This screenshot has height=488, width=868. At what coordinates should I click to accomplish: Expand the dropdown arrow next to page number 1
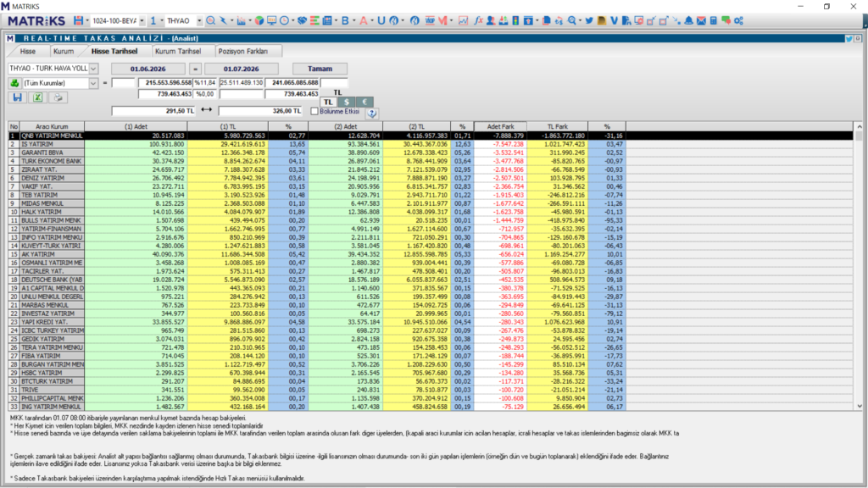pos(162,20)
